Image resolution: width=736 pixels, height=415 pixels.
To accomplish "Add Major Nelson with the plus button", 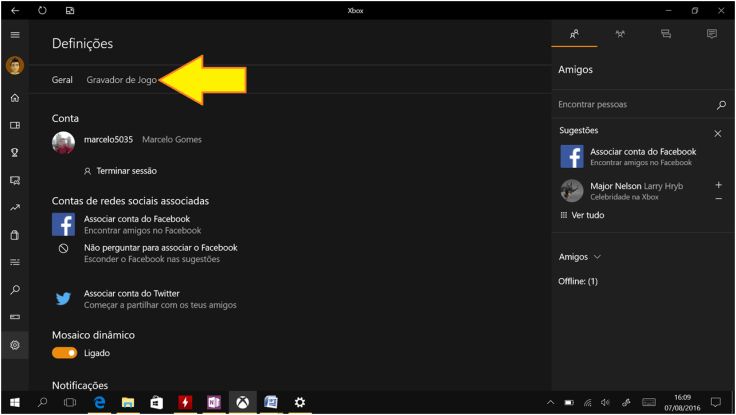I will pos(718,185).
